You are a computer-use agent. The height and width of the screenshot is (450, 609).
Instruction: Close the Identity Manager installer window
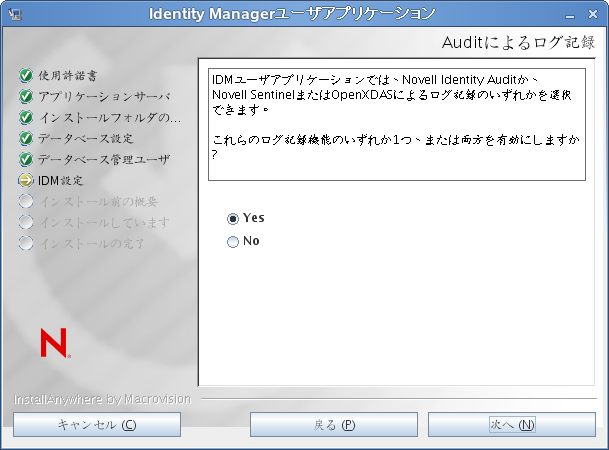(593, 14)
